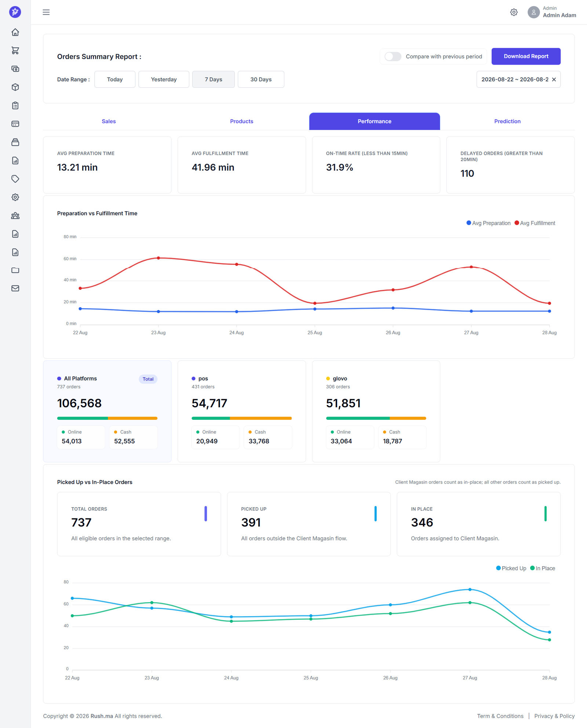Open the Admin Adam profile menu
The width and height of the screenshot is (587, 728).
tap(552, 12)
